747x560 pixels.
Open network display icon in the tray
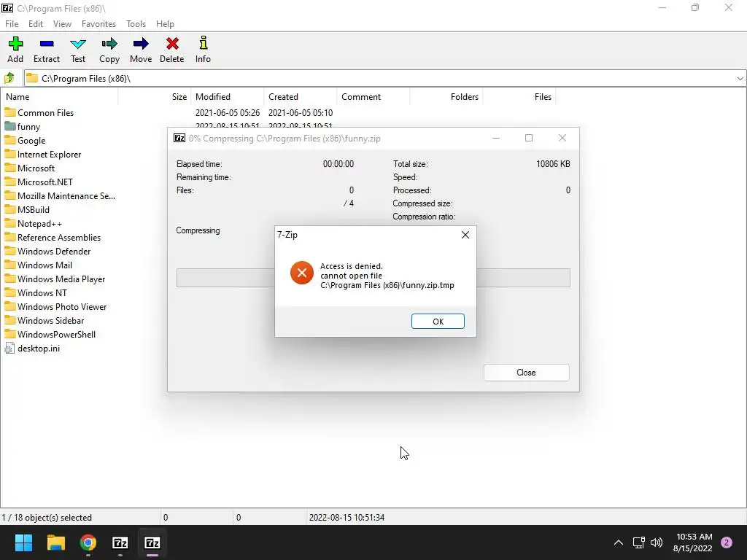(x=638, y=542)
